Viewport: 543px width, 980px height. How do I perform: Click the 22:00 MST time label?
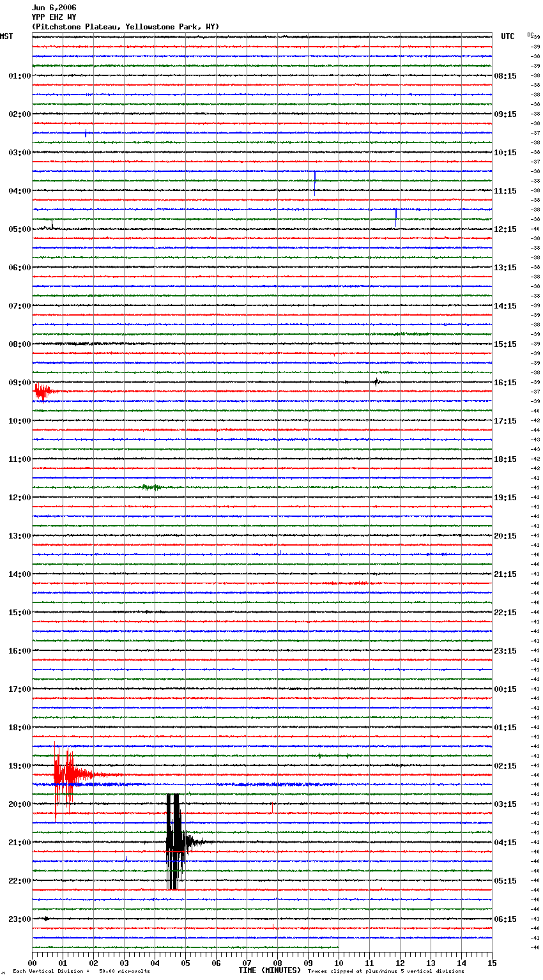click(19, 881)
